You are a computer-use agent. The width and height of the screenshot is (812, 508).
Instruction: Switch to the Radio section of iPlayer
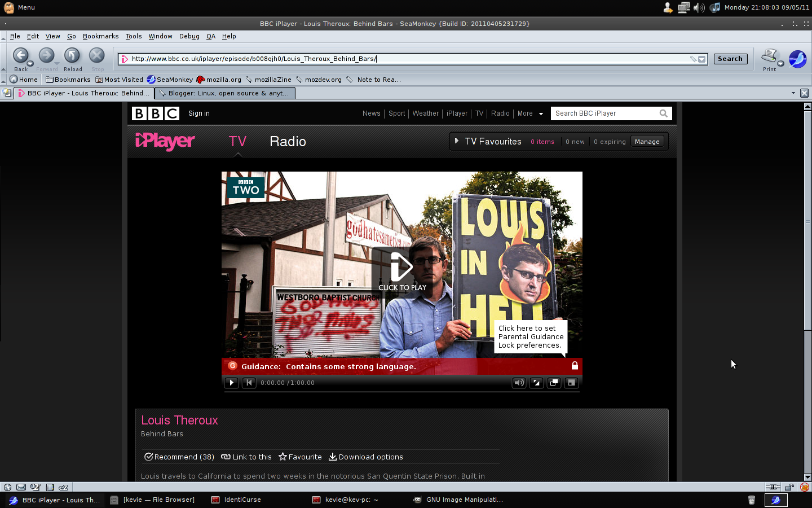(x=288, y=142)
